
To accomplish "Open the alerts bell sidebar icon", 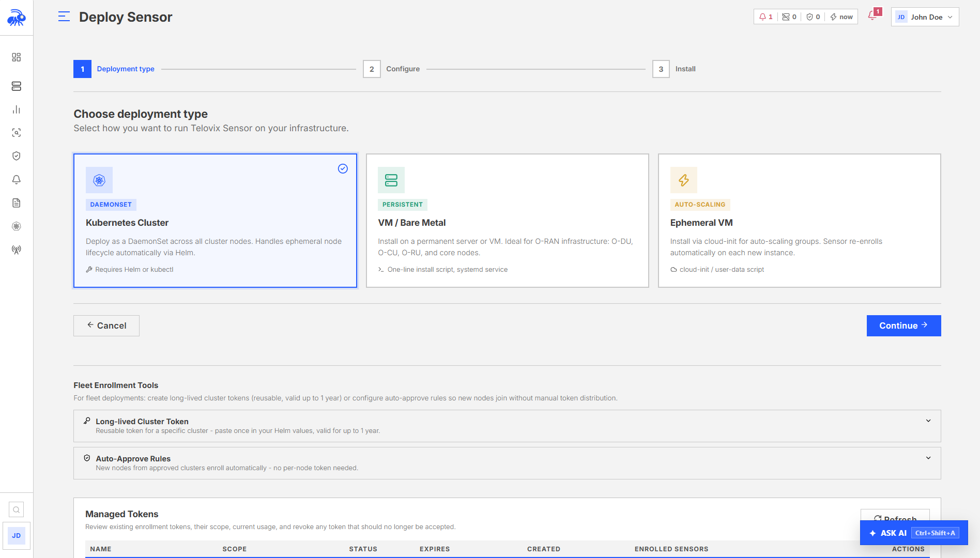I will [x=17, y=179].
